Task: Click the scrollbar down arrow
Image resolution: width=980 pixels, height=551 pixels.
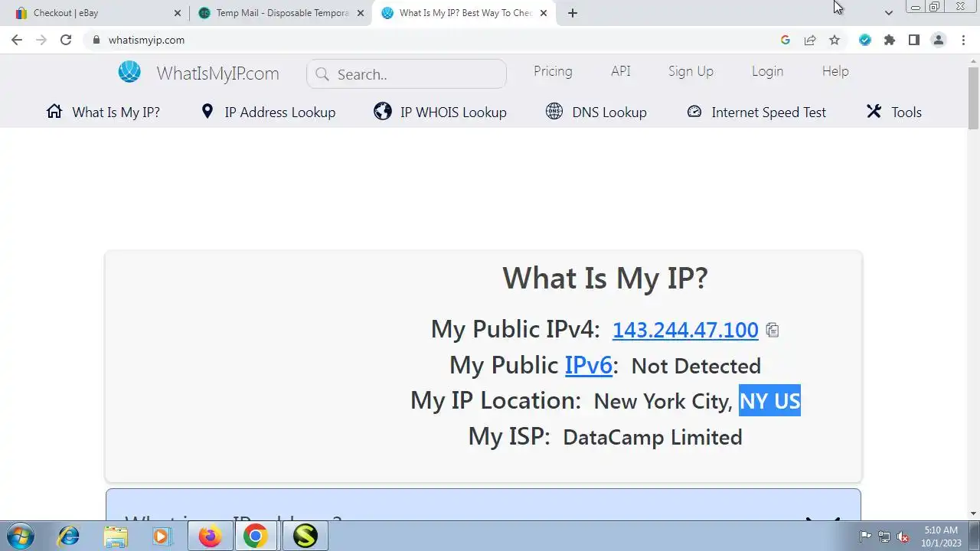Action: pos(973,514)
